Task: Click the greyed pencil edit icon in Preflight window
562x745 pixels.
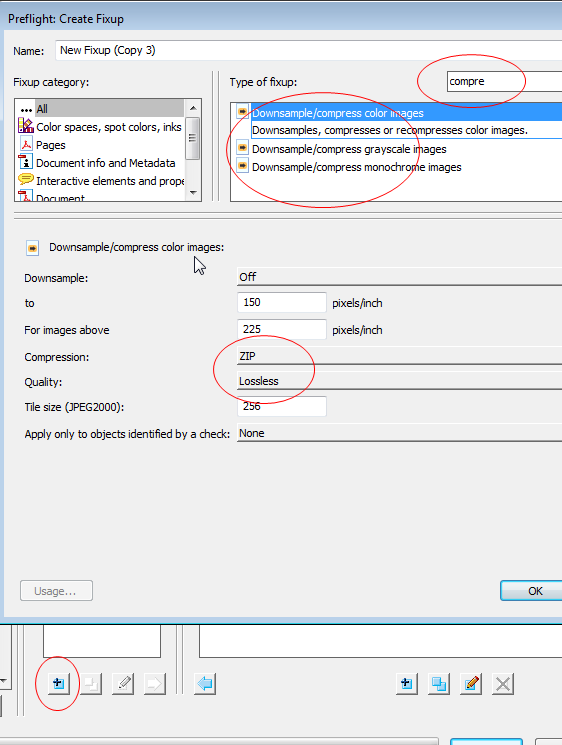Action: pyautogui.click(x=123, y=684)
